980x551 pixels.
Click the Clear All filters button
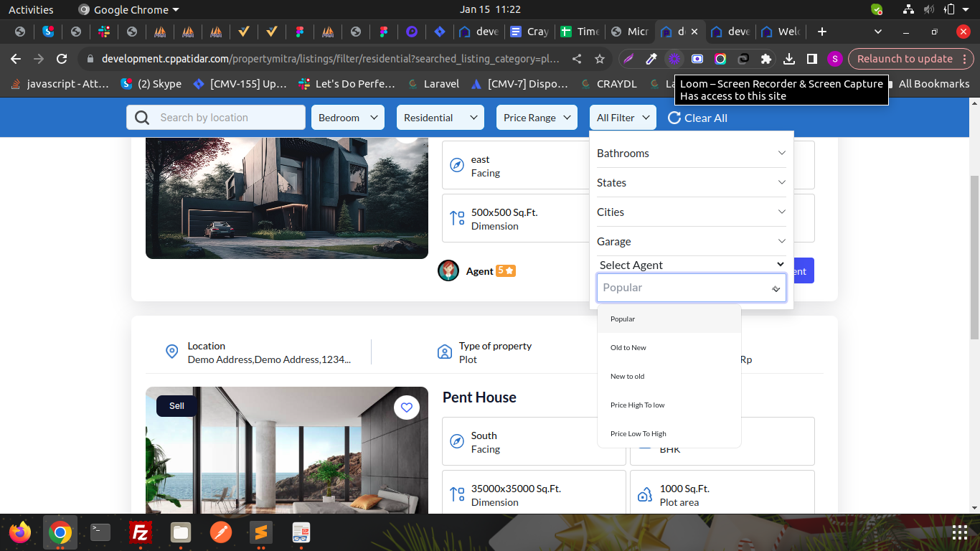697,118
